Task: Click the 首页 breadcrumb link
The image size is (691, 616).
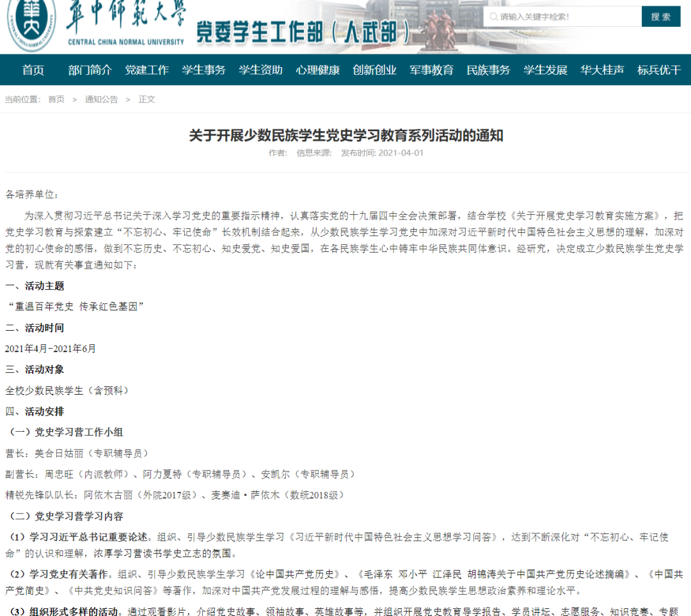Action: (x=56, y=99)
